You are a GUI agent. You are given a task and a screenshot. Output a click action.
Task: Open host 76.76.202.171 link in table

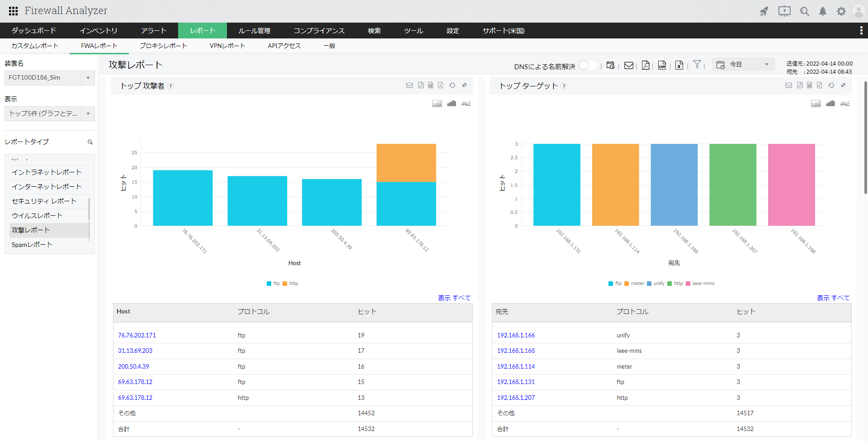[x=137, y=335]
